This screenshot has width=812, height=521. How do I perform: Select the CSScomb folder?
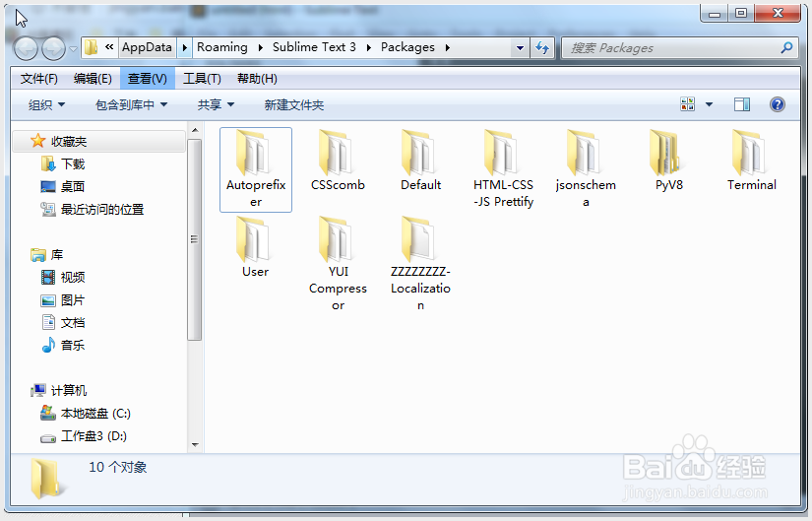click(x=338, y=162)
